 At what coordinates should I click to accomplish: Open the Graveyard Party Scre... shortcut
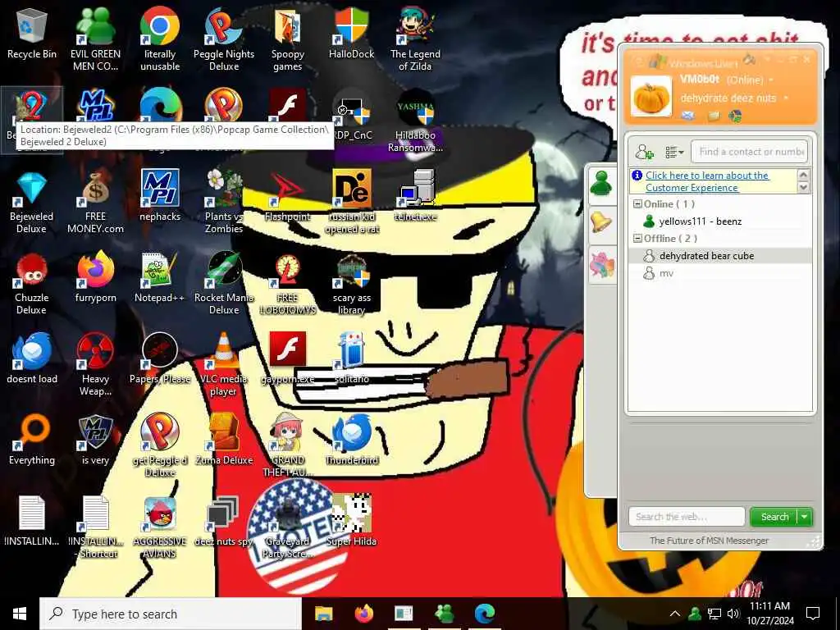pyautogui.click(x=288, y=527)
